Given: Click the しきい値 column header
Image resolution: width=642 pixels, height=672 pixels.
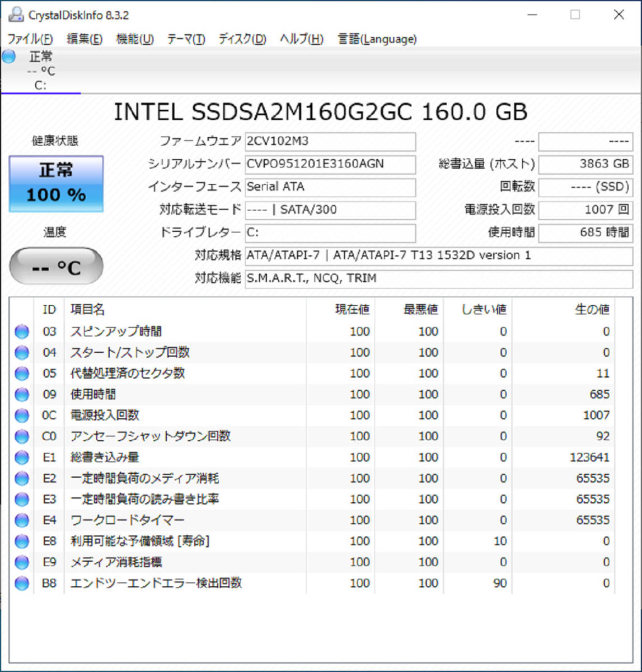Looking at the screenshot, I should click(x=478, y=310).
